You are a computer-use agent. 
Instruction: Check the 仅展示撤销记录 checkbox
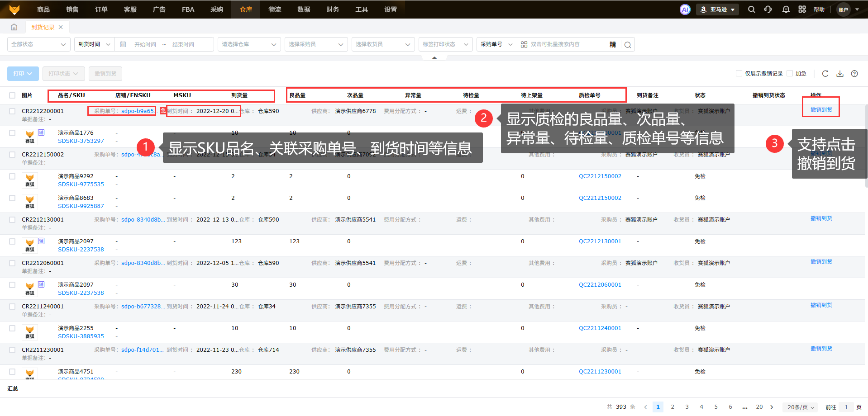click(739, 74)
